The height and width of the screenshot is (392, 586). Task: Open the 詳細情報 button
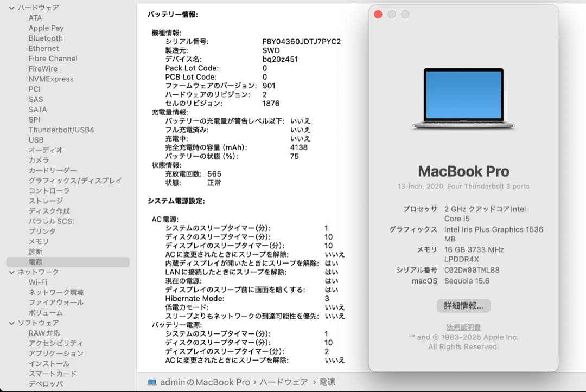464,305
